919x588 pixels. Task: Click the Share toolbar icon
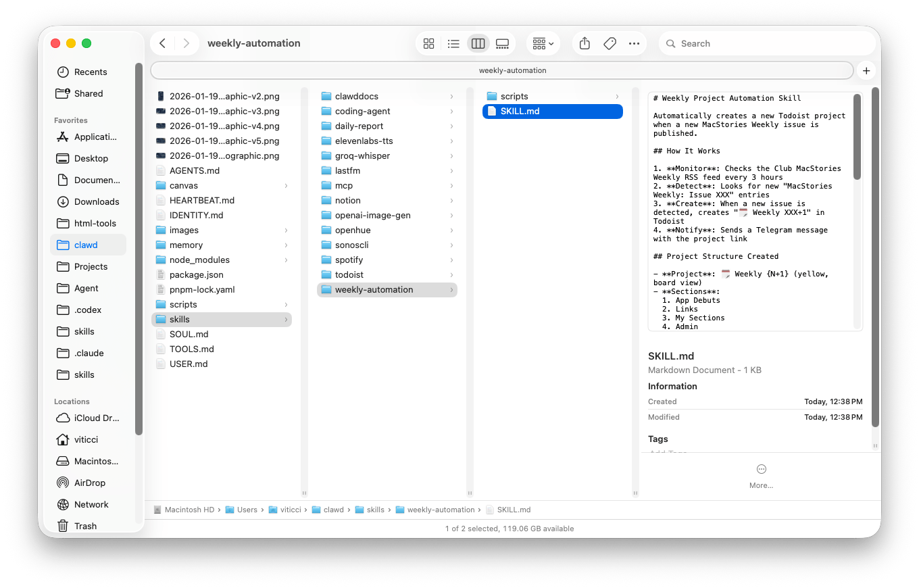click(x=585, y=43)
